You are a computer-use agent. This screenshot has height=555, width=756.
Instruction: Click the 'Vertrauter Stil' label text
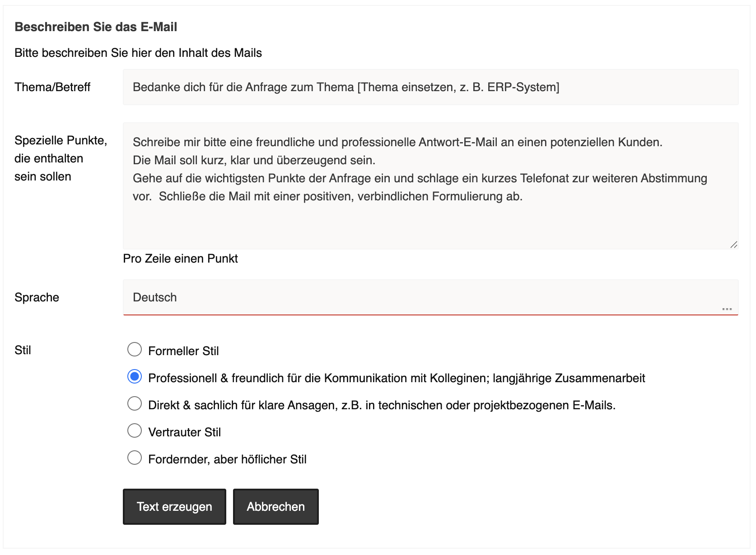[184, 432]
